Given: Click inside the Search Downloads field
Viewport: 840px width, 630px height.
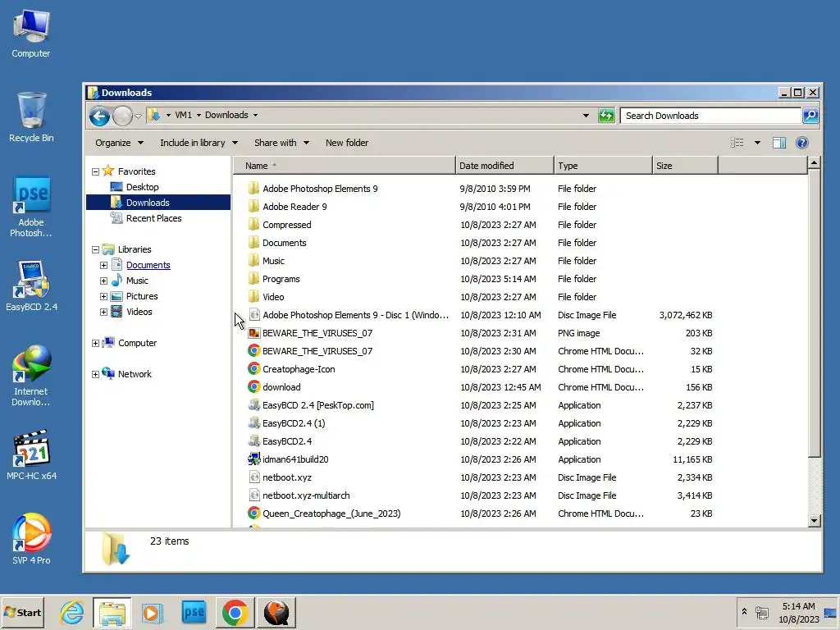Looking at the screenshot, I should [x=710, y=116].
